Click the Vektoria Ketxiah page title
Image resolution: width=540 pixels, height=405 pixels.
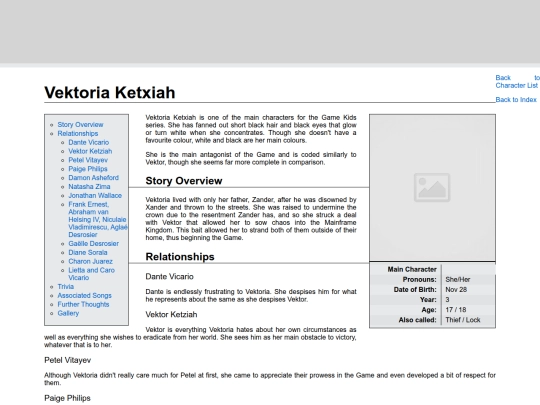[x=110, y=92]
